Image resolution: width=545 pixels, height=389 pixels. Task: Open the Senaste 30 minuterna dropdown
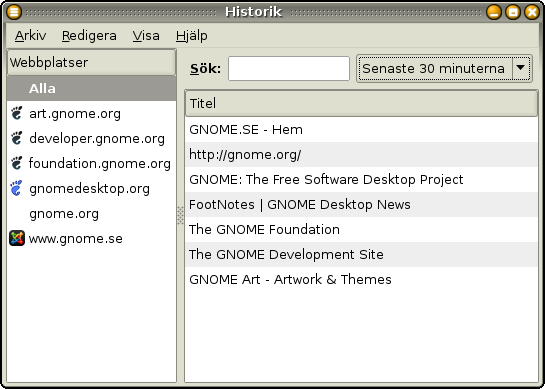(x=444, y=68)
